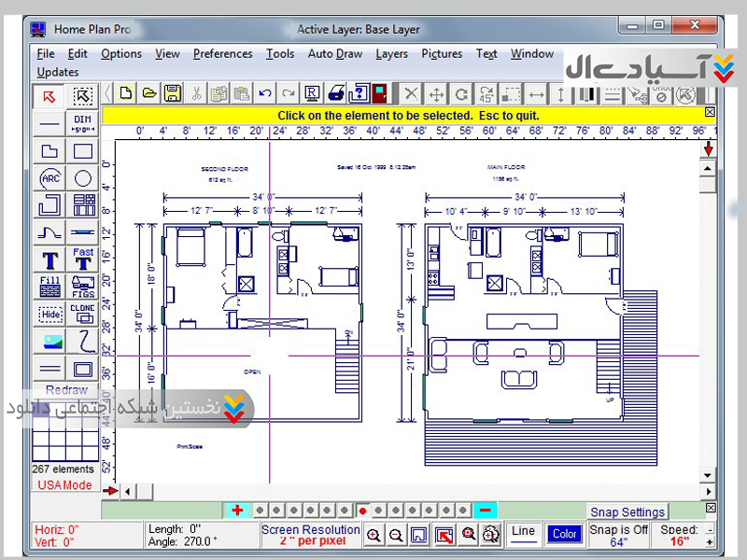Open Snap Settings
The image size is (747, 560).
click(x=627, y=511)
